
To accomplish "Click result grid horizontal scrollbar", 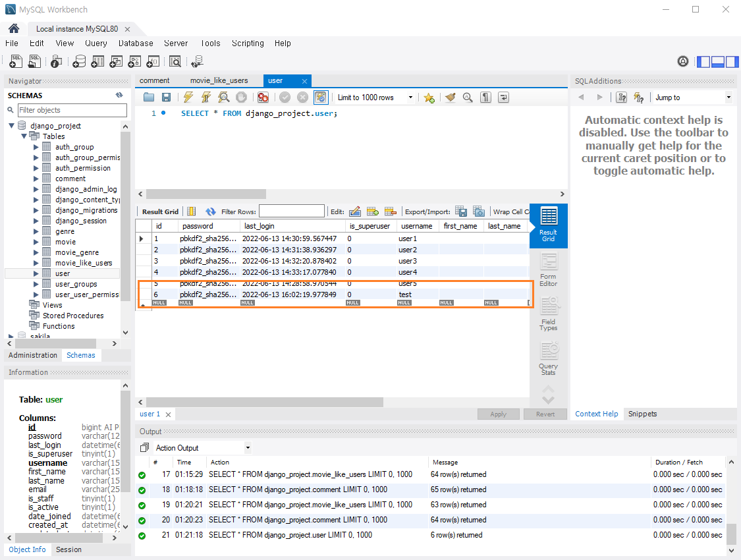I will click(x=263, y=402).
